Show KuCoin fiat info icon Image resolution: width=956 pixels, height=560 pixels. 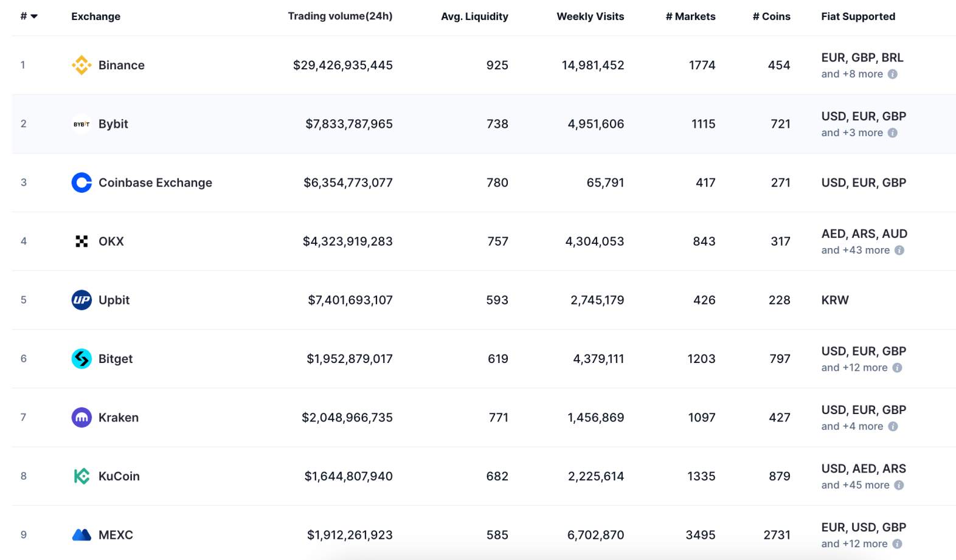tap(899, 485)
